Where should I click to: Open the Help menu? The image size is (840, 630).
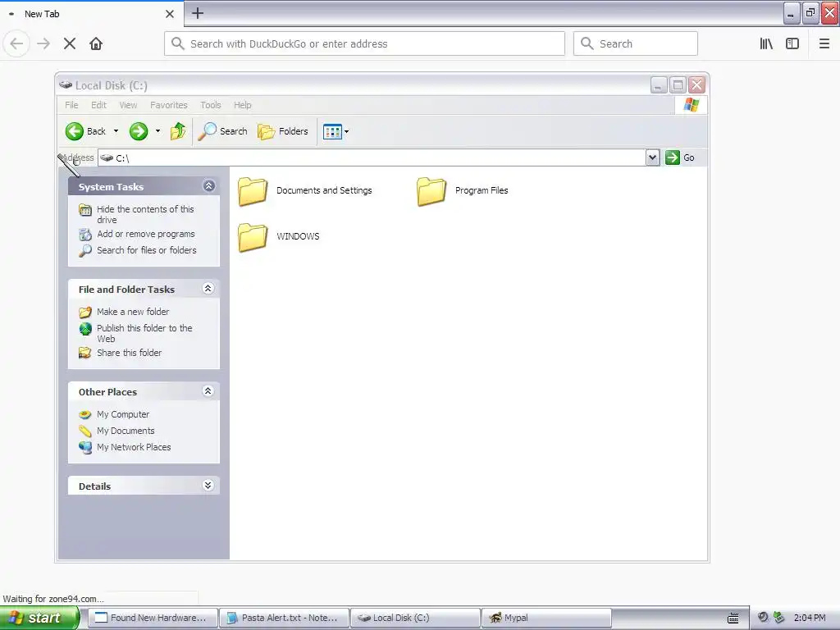[x=242, y=105]
